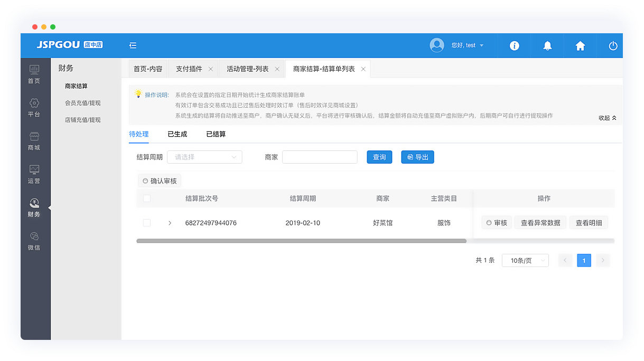This screenshot has width=644, height=361.
Task: Click the sidebar collapse menu icon
Action: 133,45
